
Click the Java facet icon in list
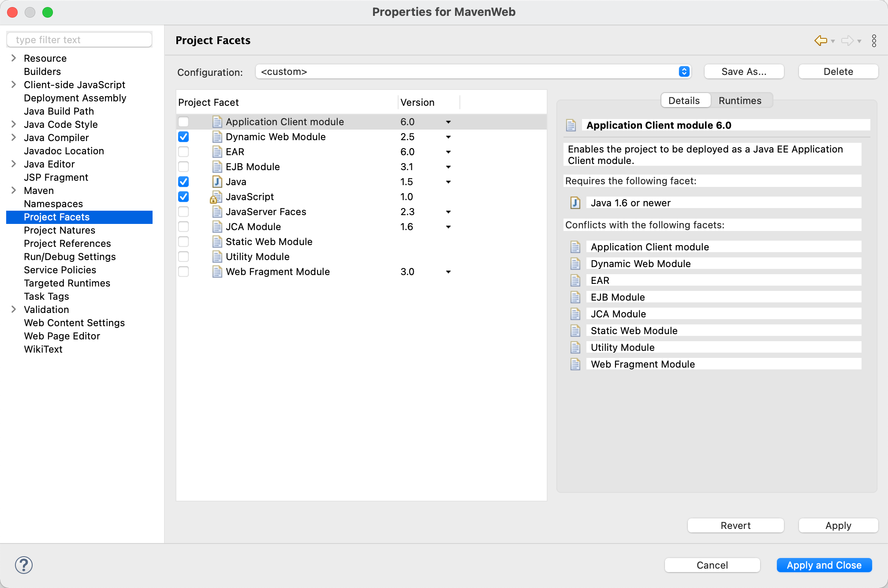click(217, 182)
